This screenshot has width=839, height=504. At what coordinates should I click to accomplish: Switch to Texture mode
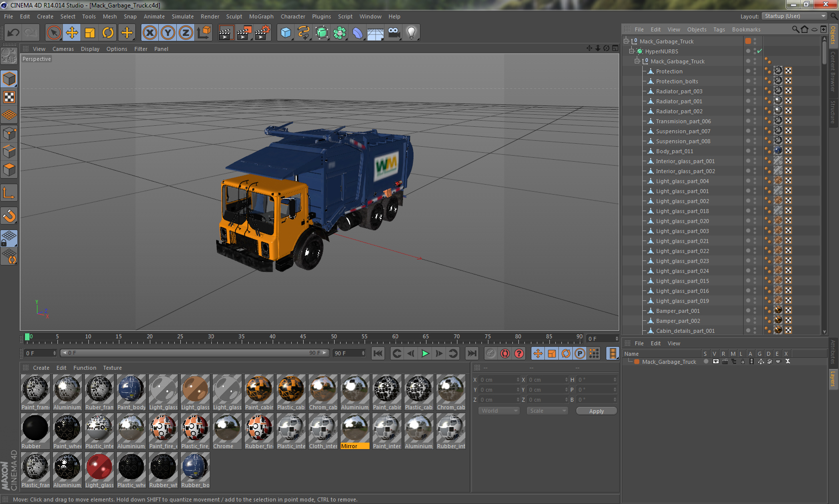9,97
